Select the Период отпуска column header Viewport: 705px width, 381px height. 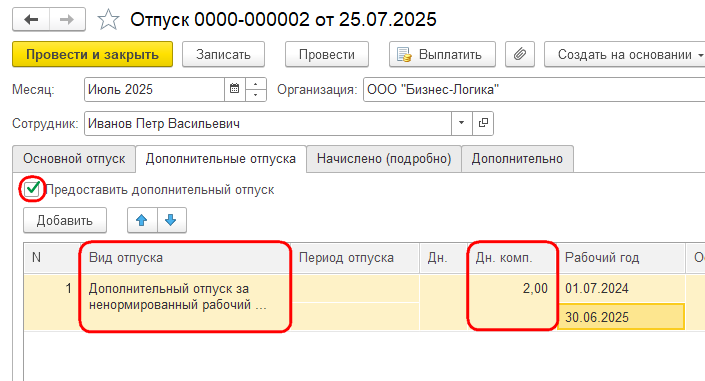point(355,258)
